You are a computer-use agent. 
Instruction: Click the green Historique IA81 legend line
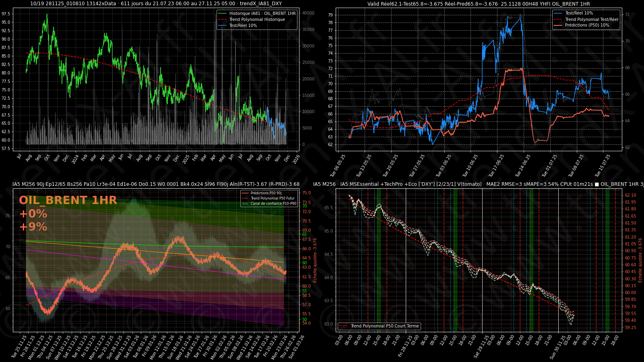[x=222, y=13]
